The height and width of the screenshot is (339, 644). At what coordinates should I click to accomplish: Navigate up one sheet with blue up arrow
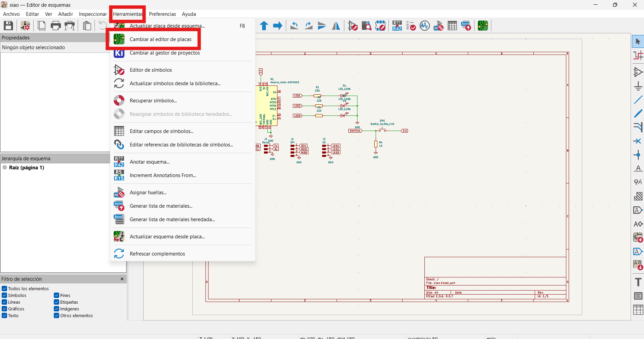pyautogui.click(x=264, y=26)
